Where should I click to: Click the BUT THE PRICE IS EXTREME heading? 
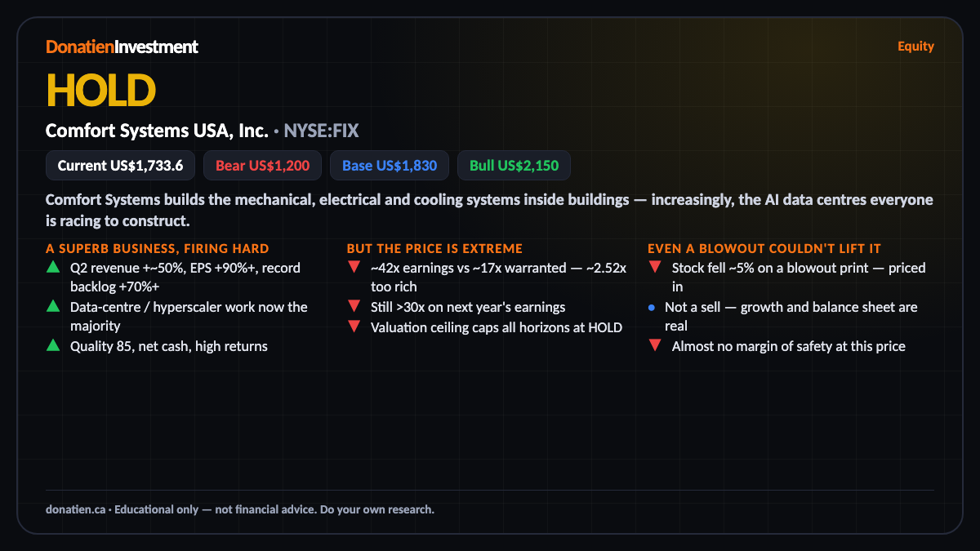coord(434,248)
